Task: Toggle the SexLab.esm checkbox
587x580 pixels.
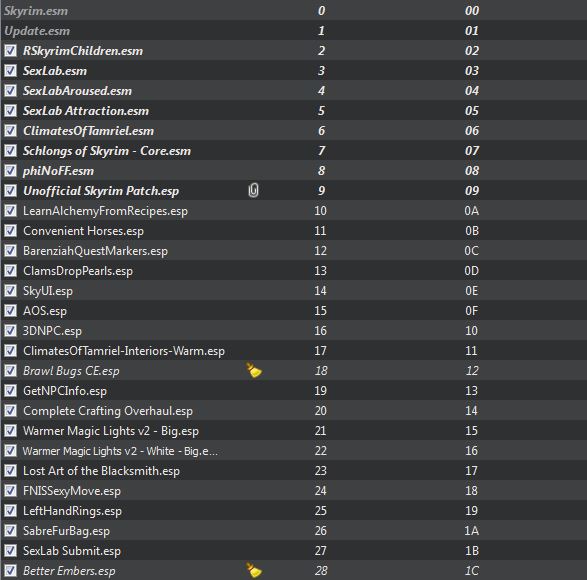Action: tap(10, 70)
